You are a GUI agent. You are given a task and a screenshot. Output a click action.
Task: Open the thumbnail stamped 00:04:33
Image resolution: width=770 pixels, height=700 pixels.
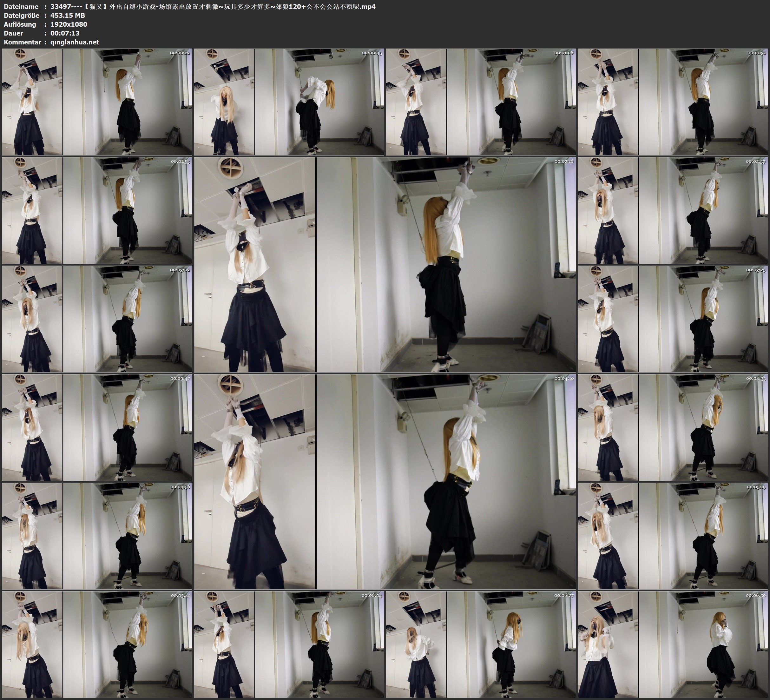click(x=673, y=427)
